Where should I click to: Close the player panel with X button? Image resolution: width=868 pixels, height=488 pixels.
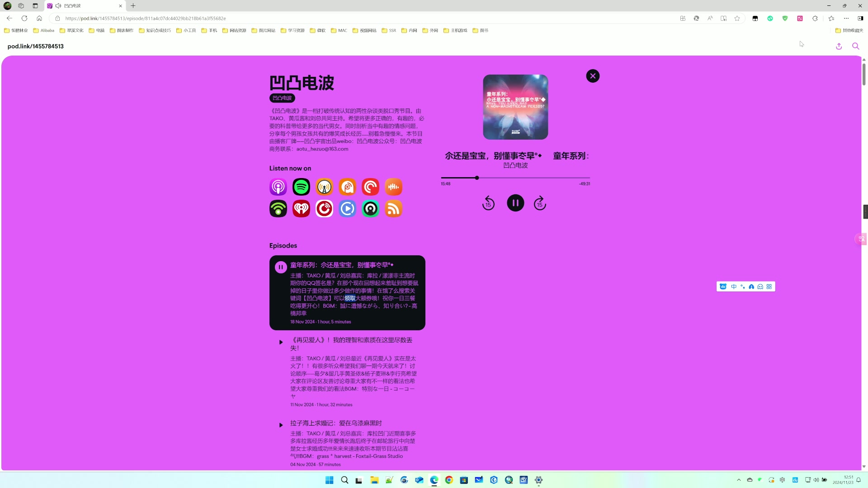click(593, 76)
